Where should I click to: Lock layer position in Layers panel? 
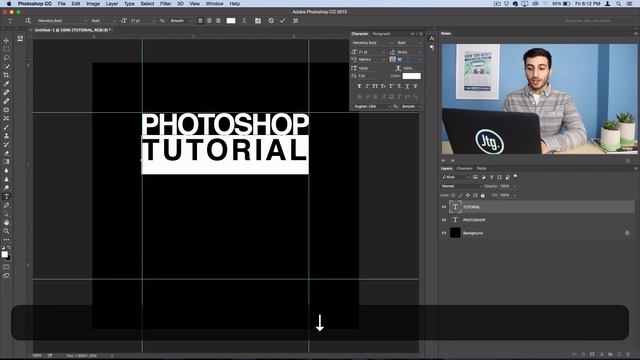tap(468, 196)
